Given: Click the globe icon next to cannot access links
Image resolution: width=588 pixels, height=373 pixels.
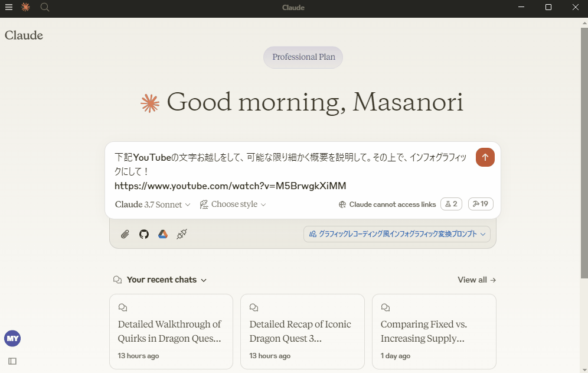Looking at the screenshot, I should [342, 205].
